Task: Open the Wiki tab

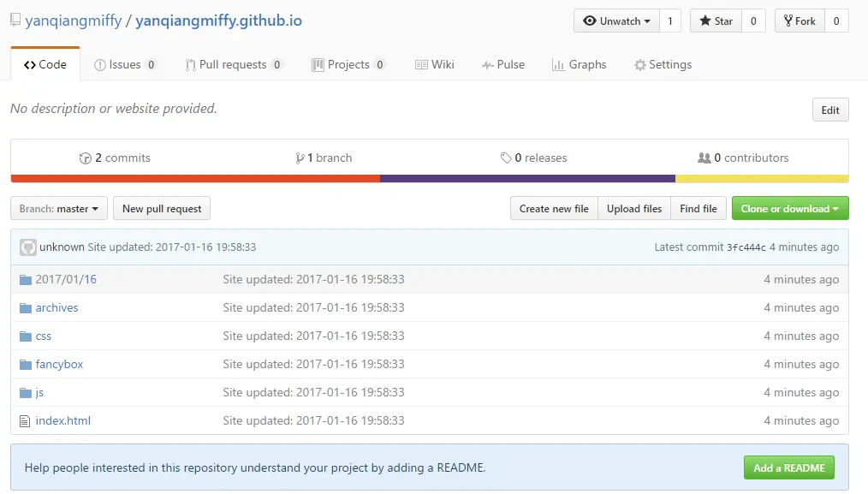Action: (435, 65)
